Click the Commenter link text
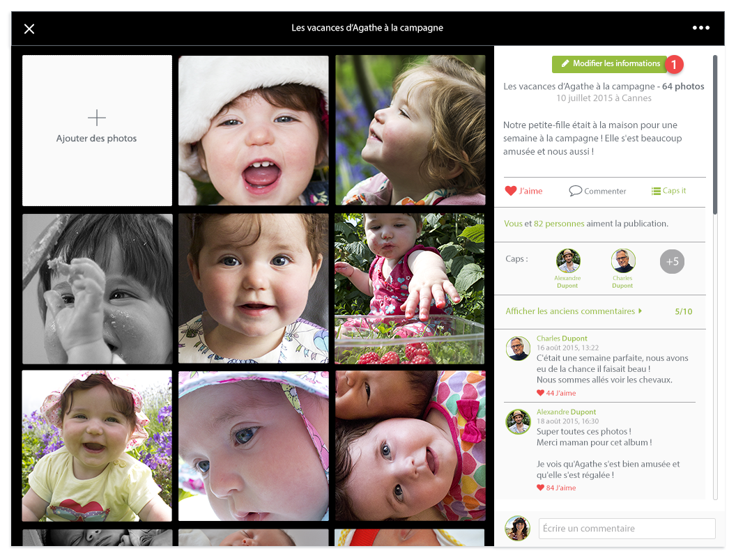The image size is (736, 560). (605, 191)
